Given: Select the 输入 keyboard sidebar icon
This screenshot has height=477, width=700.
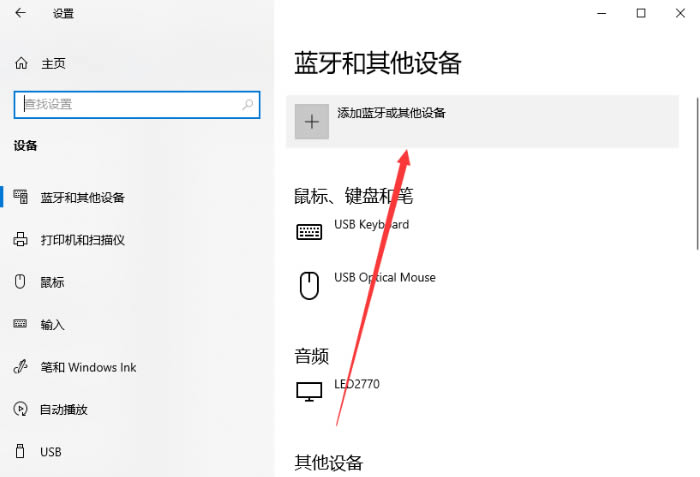Looking at the screenshot, I should [x=20, y=323].
